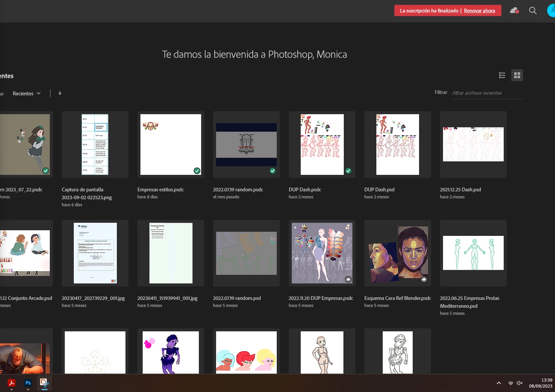
Task: Click the file name DUP Dash.psd
Action: point(379,190)
